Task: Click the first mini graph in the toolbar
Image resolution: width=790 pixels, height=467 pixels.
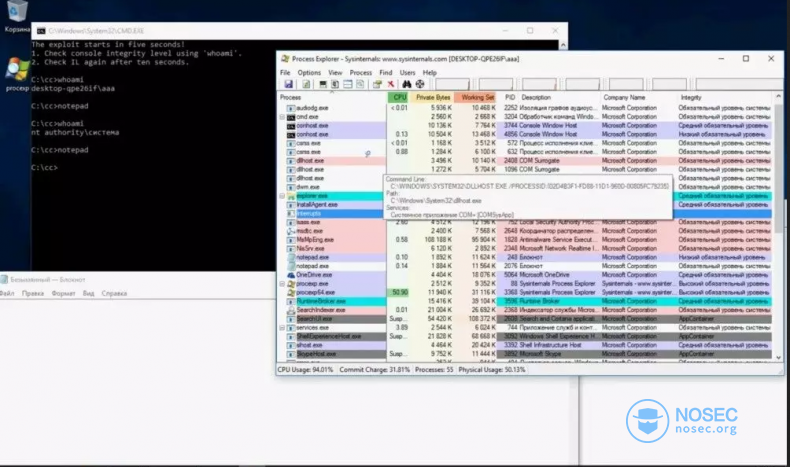Action: pos(452,84)
